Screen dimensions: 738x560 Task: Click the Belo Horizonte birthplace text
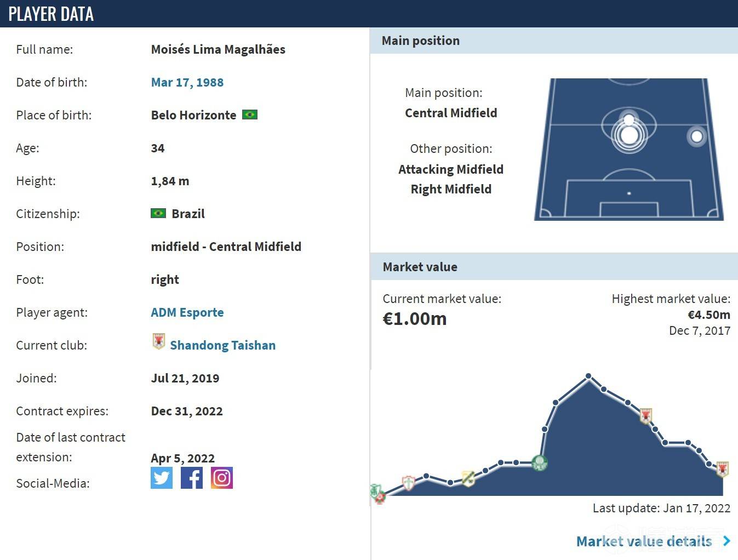pos(193,115)
